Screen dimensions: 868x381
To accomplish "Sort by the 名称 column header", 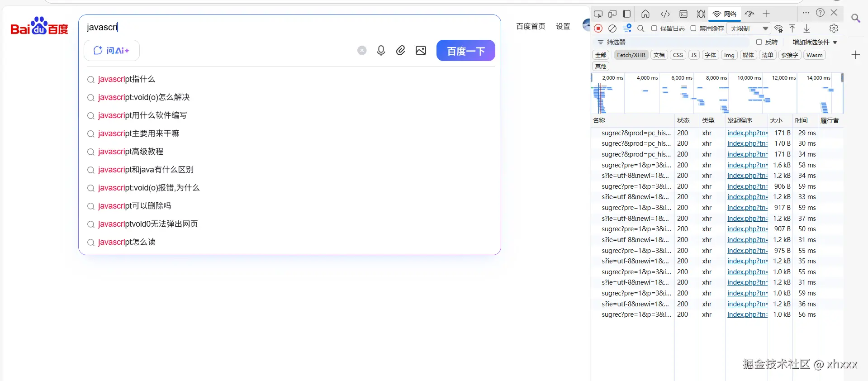I will (632, 120).
